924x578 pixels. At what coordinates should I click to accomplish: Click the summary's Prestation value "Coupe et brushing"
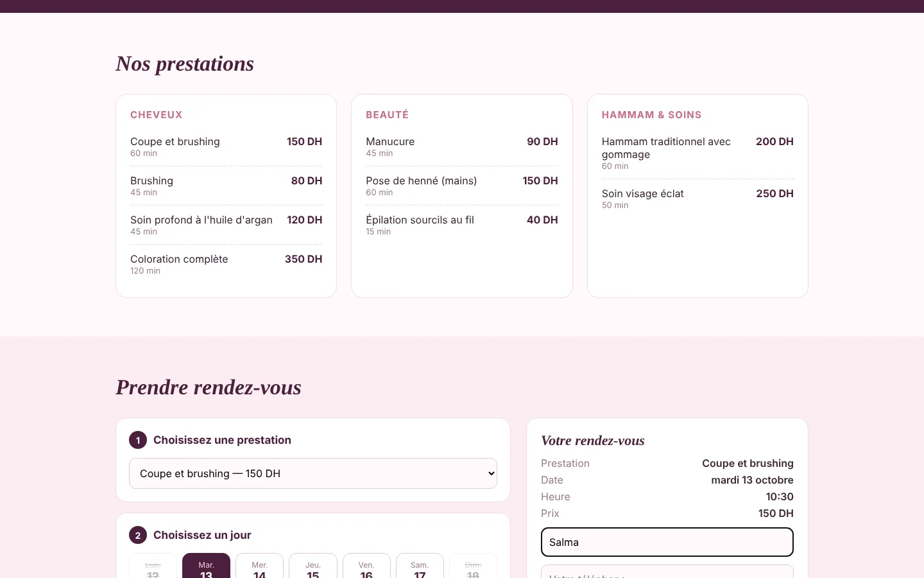pyautogui.click(x=748, y=463)
